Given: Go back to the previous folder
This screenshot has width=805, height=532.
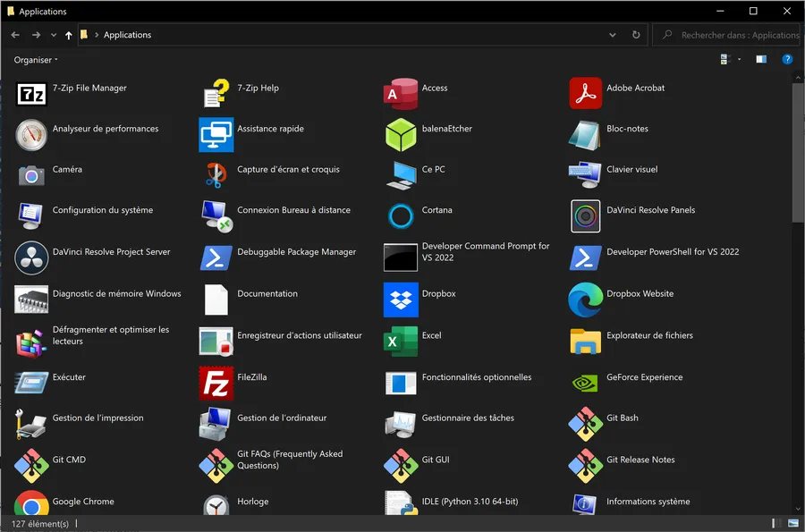Looking at the screenshot, I should click(15, 35).
